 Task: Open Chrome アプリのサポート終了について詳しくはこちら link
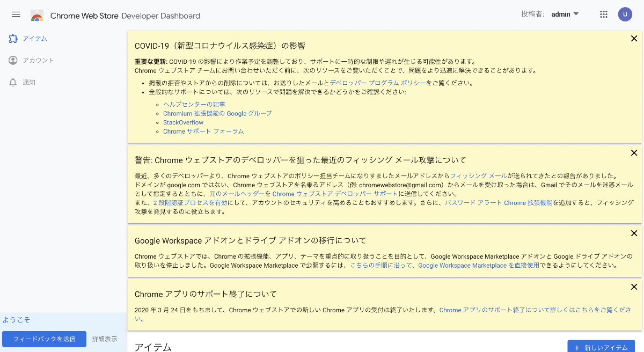[x=535, y=310]
